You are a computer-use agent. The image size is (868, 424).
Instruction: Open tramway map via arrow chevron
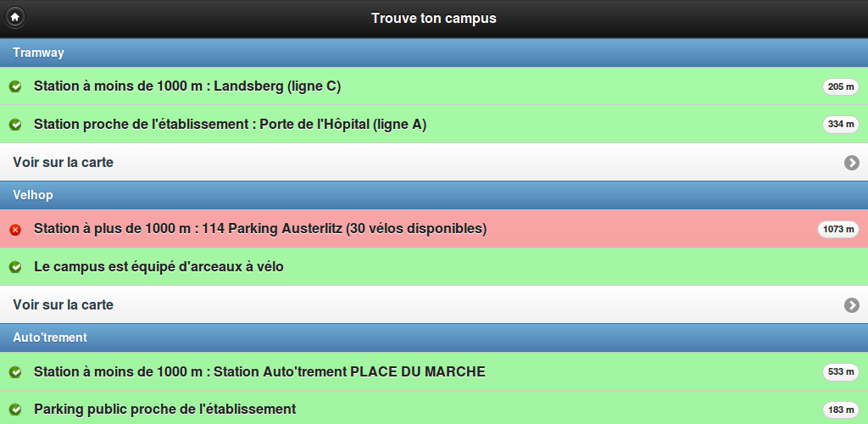coord(852,163)
